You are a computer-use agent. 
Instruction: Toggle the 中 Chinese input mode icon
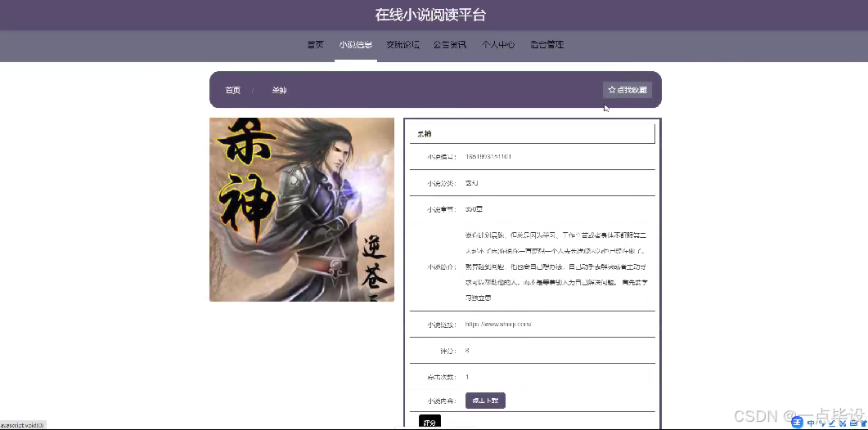pyautogui.click(x=811, y=423)
